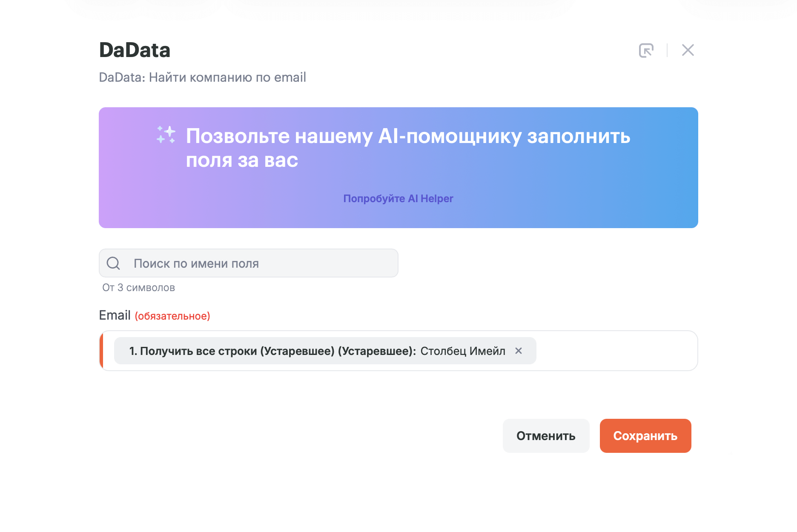Click the От 3 символов hint
797x532 pixels.
pyautogui.click(x=138, y=288)
